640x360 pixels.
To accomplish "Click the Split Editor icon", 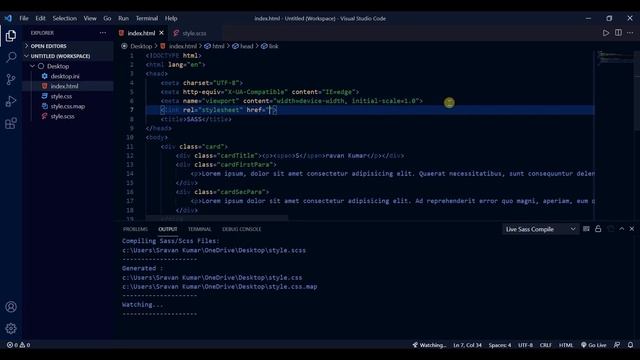I will pyautogui.click(x=618, y=33).
